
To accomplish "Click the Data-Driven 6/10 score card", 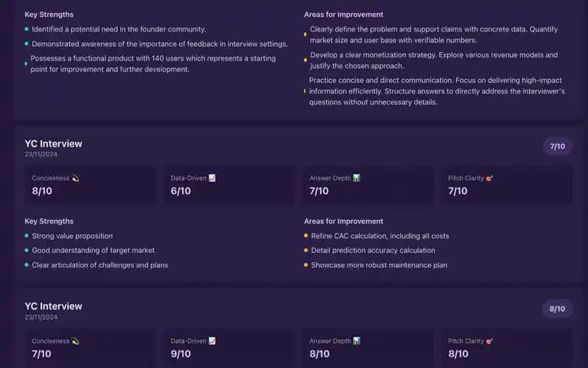I will (229, 185).
